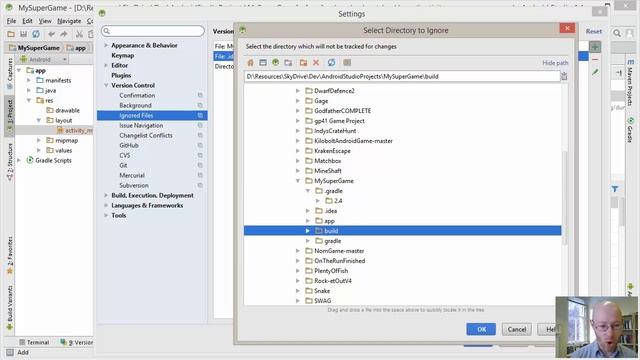
Task: Jump to project directory icon
Action: point(276,62)
